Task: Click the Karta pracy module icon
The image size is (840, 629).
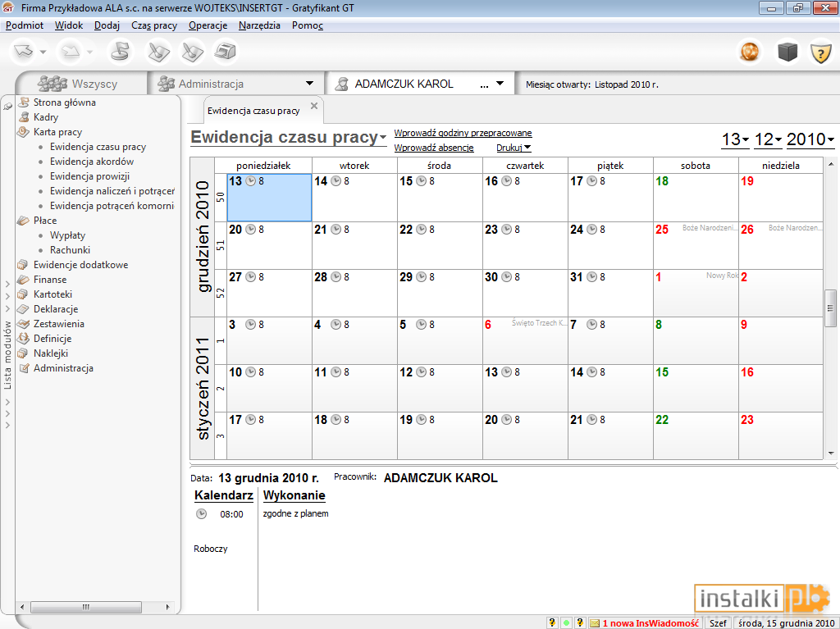Action: (24, 132)
